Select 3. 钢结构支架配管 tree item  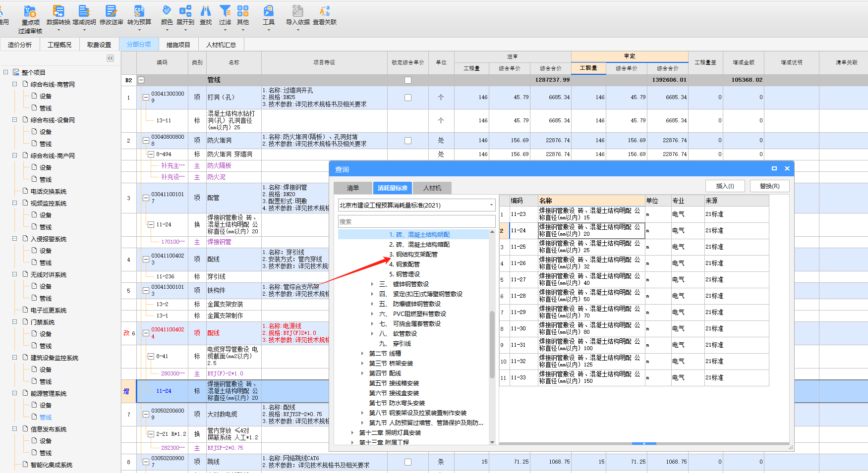click(413, 255)
